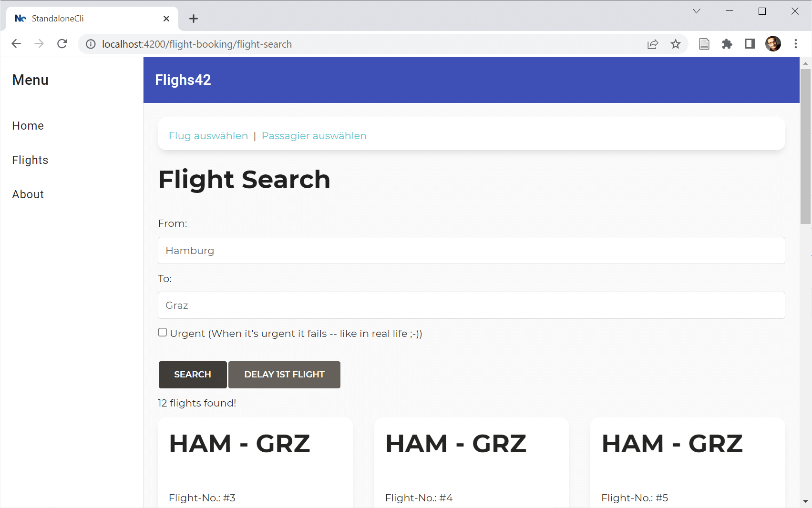The height and width of the screenshot is (508, 812).
Task: Click the Flug auswählen link
Action: [x=208, y=136]
